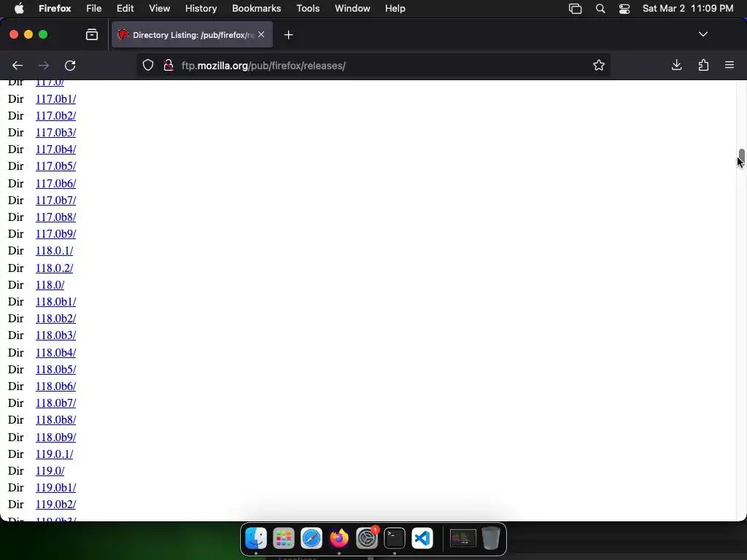The height and width of the screenshot is (560, 747).
Task: Open the 118.0b7/ directory link
Action: [55, 402]
